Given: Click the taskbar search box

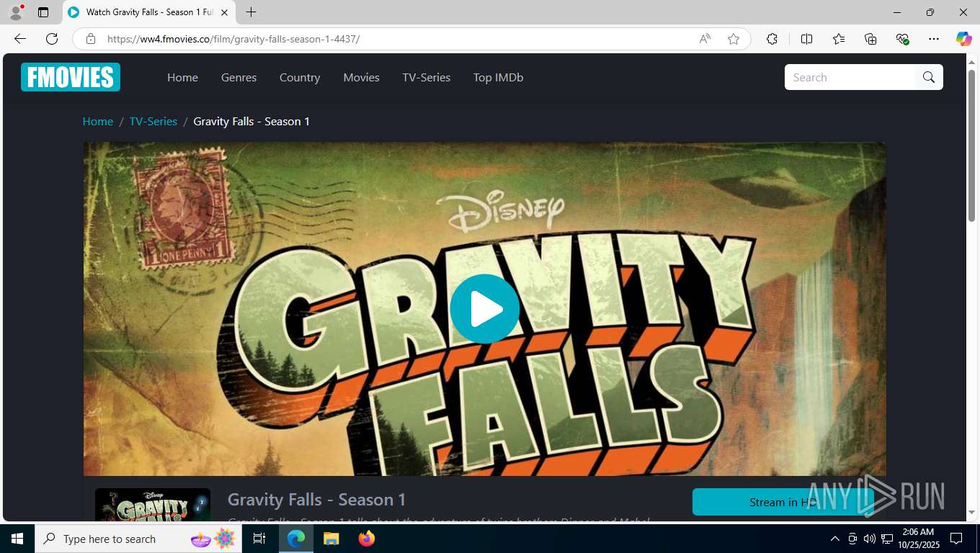Looking at the screenshot, I should (x=138, y=539).
